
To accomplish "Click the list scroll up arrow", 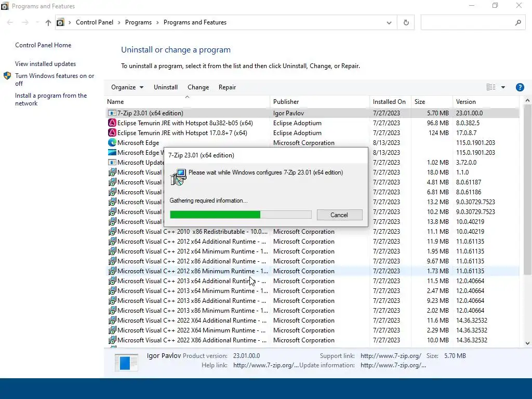I will [x=527, y=100].
